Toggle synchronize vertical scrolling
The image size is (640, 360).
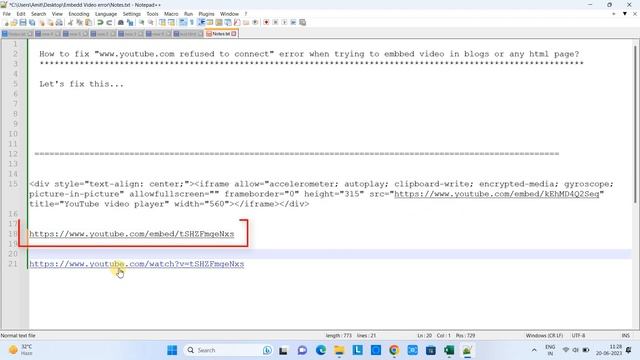coord(162,22)
